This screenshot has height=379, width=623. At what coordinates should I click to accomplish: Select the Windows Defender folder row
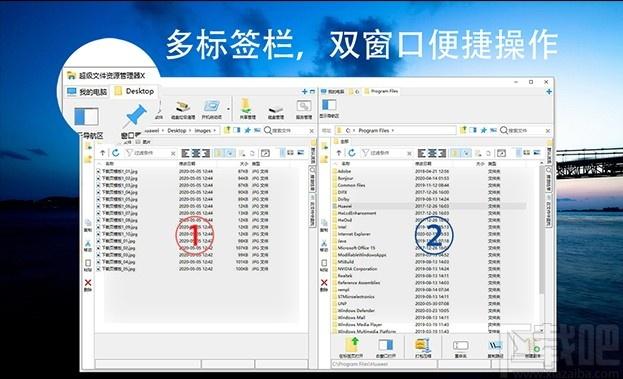click(429, 311)
